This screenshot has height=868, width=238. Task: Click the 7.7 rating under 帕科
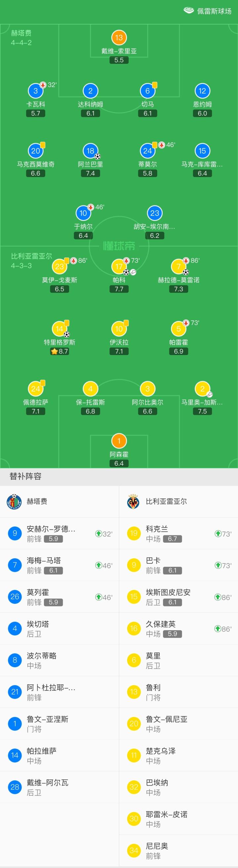119,289
